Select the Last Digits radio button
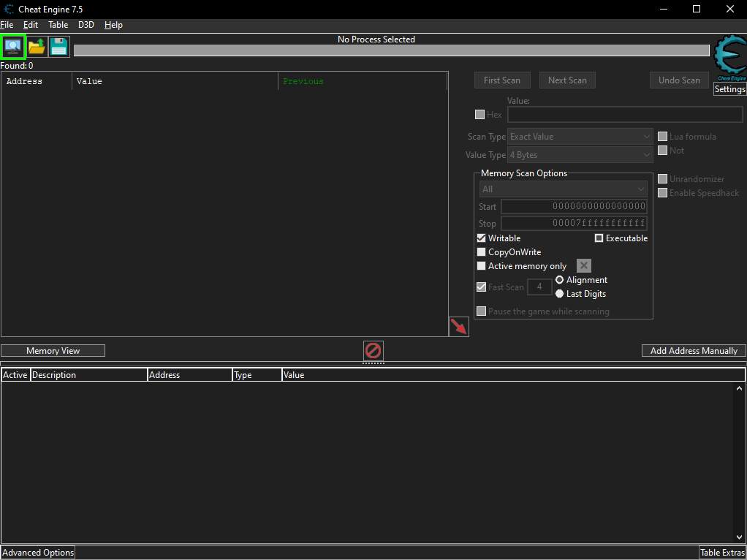This screenshot has height=560, width=747. [x=560, y=294]
